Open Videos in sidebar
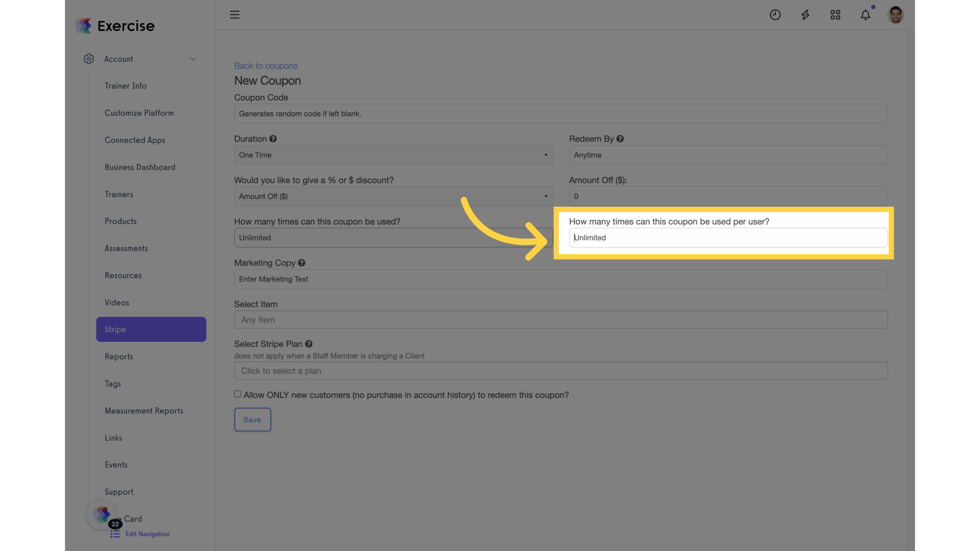 [x=117, y=303]
